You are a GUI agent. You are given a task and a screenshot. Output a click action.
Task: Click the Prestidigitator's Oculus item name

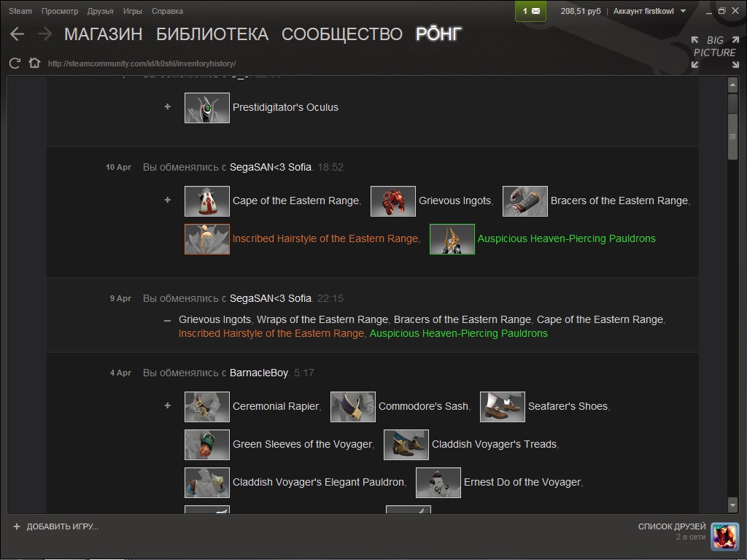pyautogui.click(x=285, y=108)
